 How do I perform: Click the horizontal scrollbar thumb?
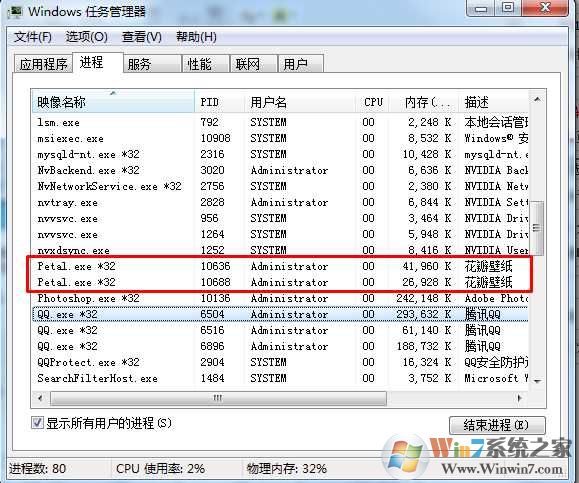[x=218, y=398]
